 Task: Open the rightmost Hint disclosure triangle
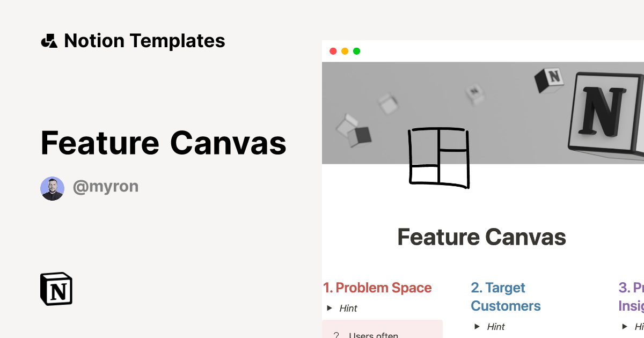point(624,326)
